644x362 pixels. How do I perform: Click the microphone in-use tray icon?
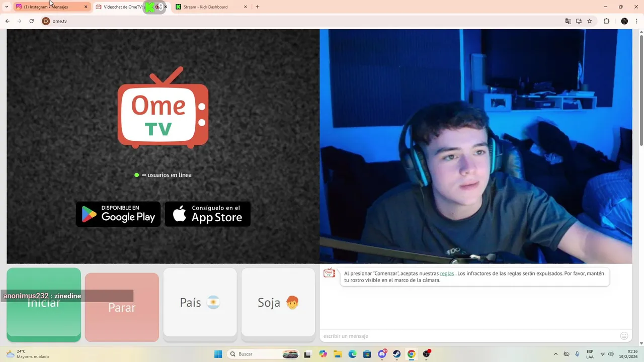point(577,354)
